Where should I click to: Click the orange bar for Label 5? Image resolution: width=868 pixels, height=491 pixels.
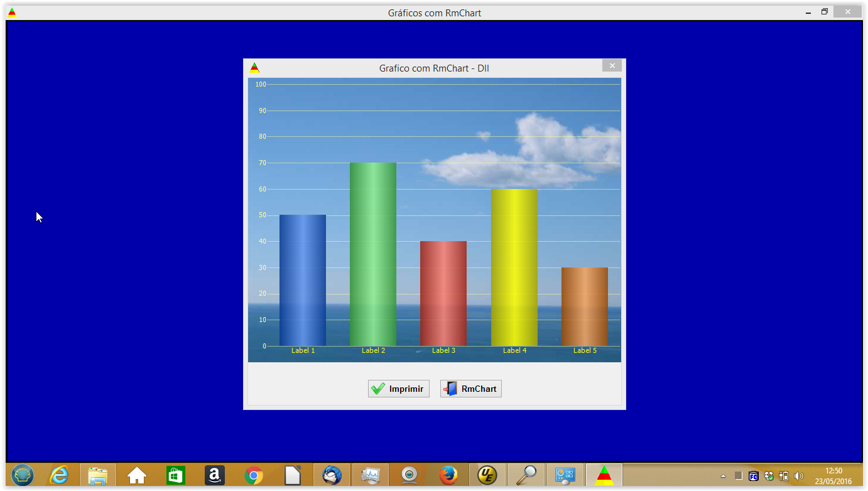pos(585,306)
